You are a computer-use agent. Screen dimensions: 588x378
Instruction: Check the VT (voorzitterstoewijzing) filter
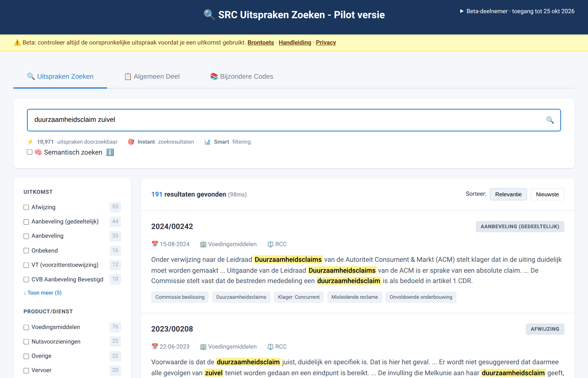click(x=26, y=265)
